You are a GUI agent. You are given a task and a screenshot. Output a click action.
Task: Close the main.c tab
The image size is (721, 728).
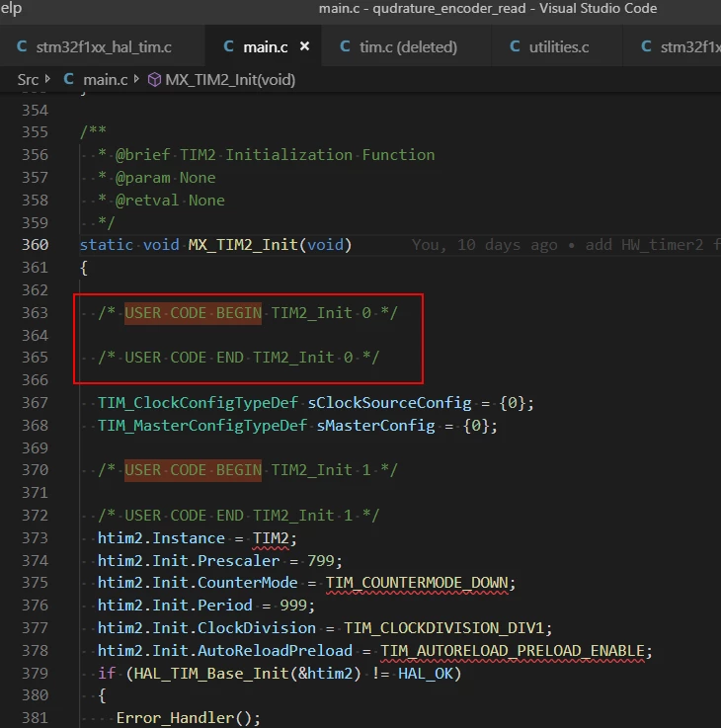coord(304,46)
